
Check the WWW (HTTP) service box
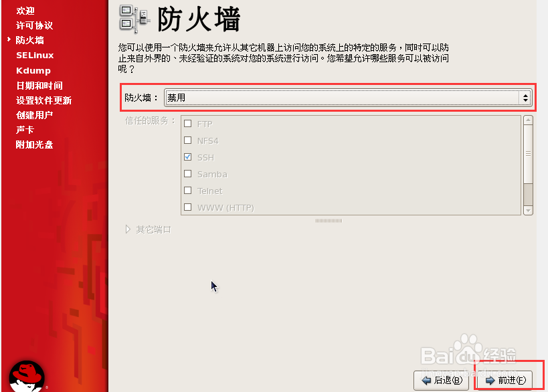[188, 207]
